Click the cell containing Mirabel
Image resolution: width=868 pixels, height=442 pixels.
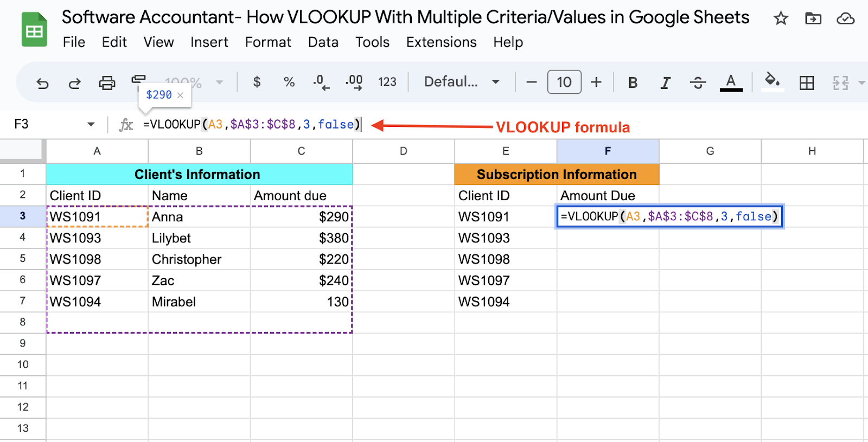(x=199, y=302)
